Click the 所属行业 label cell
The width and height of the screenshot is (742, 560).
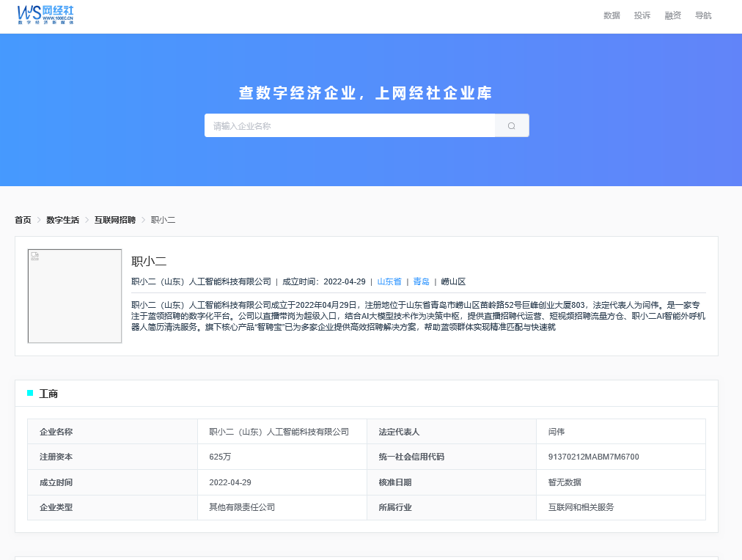point(452,507)
